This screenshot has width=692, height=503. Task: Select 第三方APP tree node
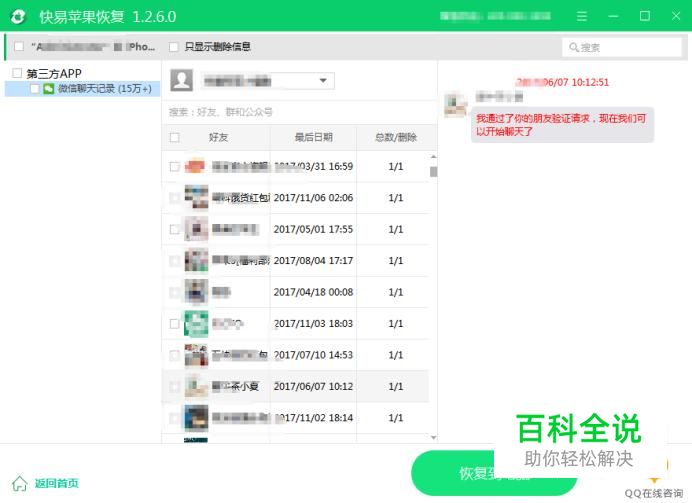coord(54,73)
